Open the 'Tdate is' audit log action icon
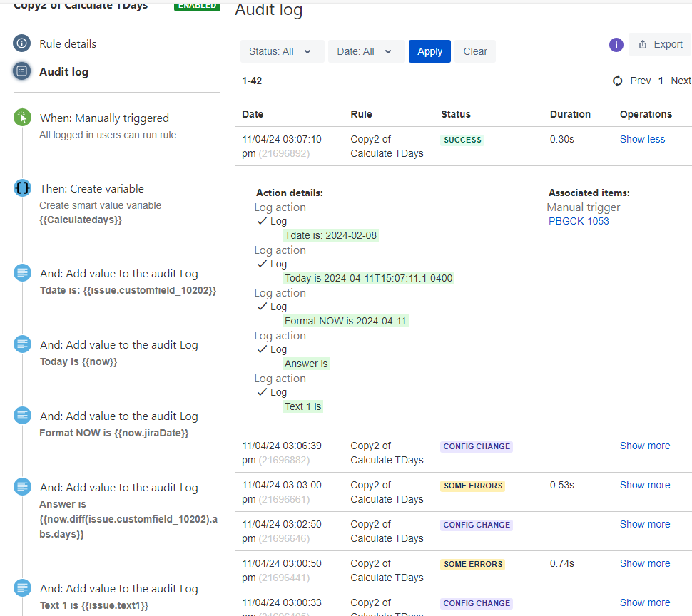 (x=22, y=272)
